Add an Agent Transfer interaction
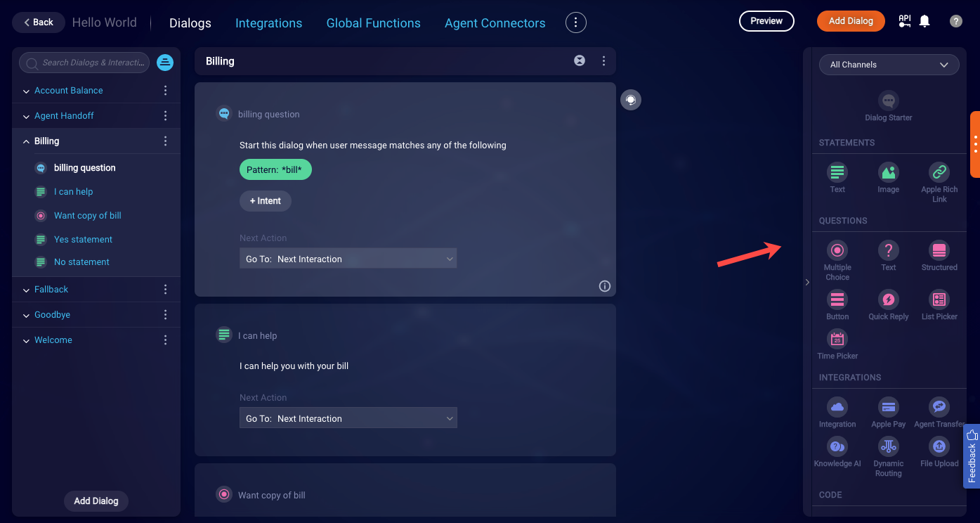Screen dimensions: 980x523 pos(939,407)
